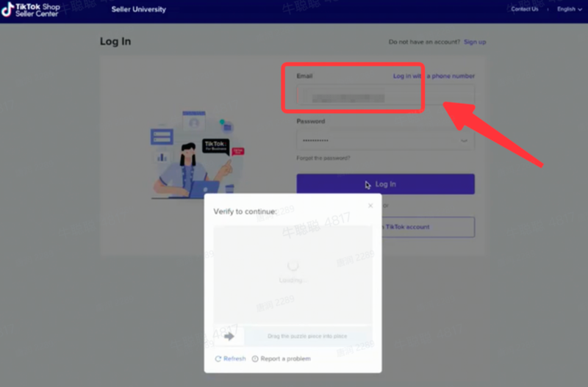The image size is (588, 387).
Task: Open Contact Us in the header
Action: pyautogui.click(x=525, y=10)
